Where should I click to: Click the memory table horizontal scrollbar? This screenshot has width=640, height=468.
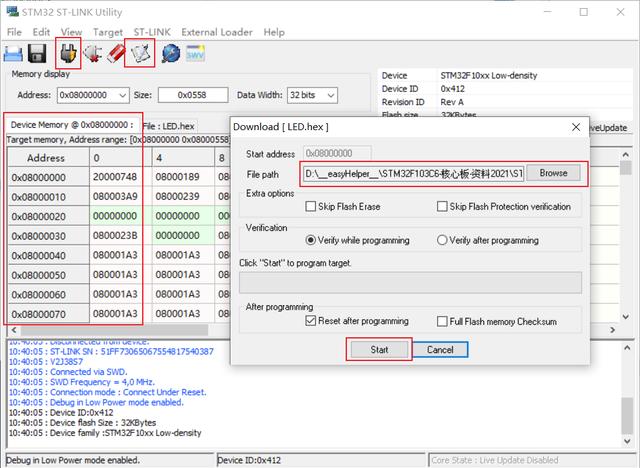[114, 330]
